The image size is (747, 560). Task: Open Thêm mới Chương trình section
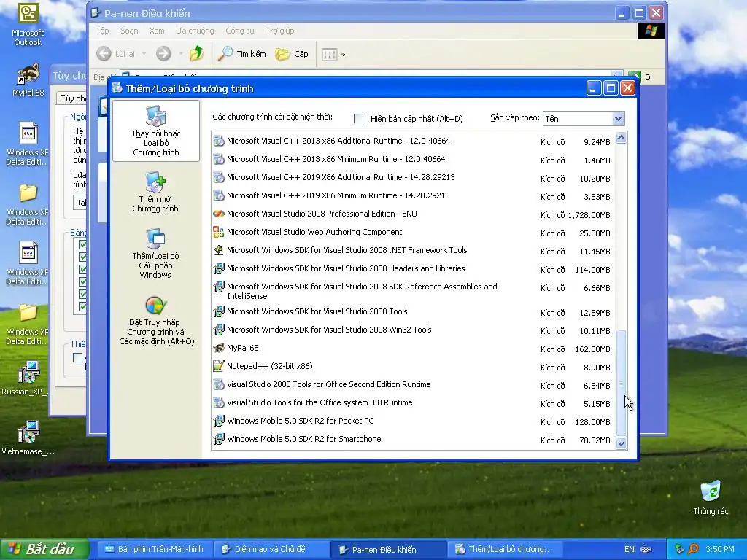click(x=155, y=192)
